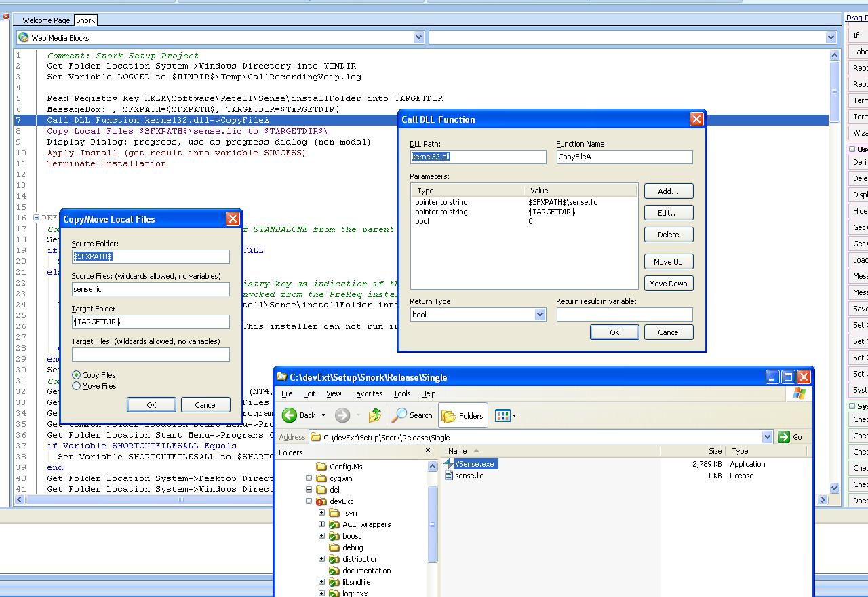The image size is (868, 597).
Task: Select the VSense.exe file icon
Action: point(448,464)
